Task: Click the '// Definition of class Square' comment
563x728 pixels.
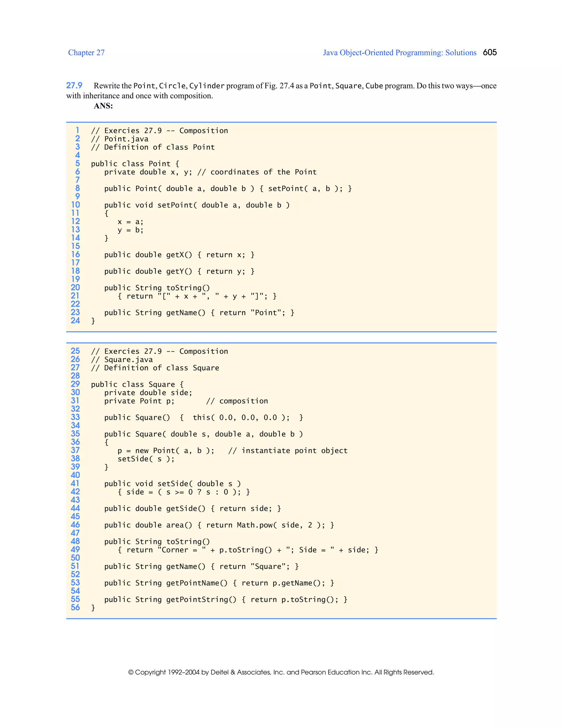Action: 155,368
